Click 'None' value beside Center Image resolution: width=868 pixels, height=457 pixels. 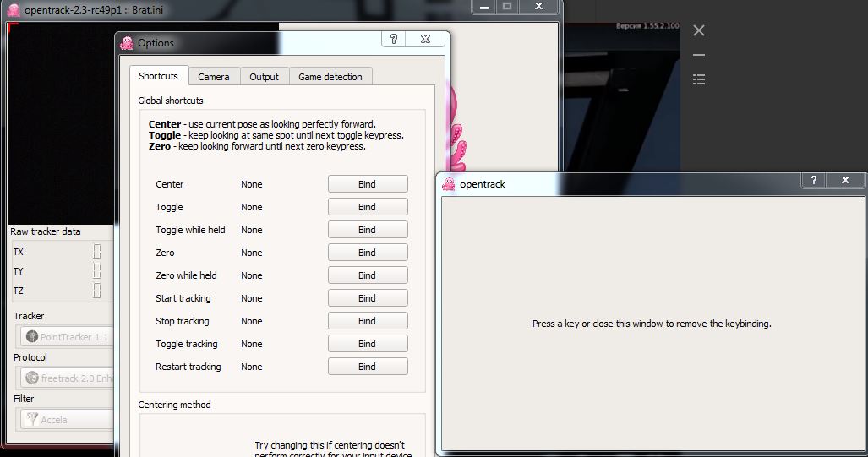tap(251, 184)
